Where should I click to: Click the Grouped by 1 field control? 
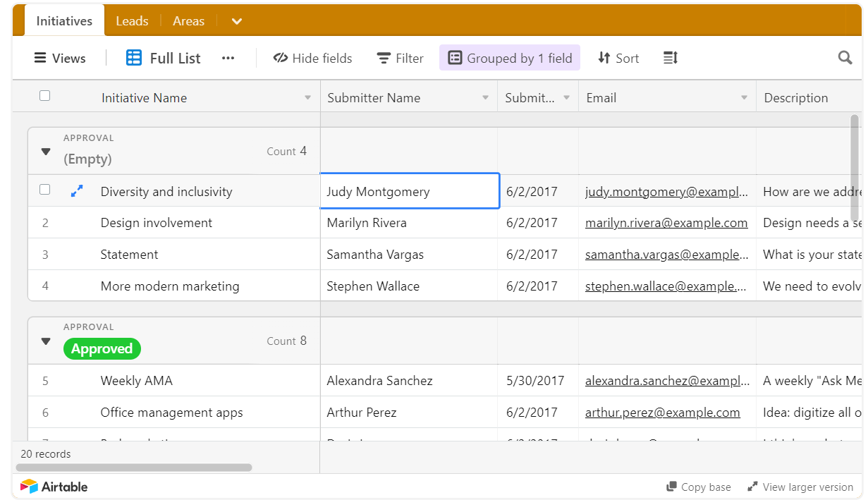pyautogui.click(x=509, y=57)
